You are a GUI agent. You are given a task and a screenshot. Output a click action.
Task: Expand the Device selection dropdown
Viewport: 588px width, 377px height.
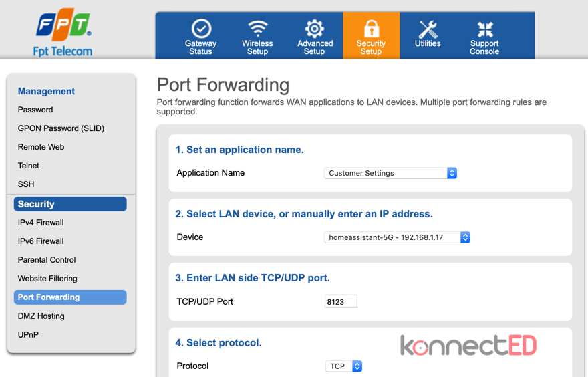[397, 237]
